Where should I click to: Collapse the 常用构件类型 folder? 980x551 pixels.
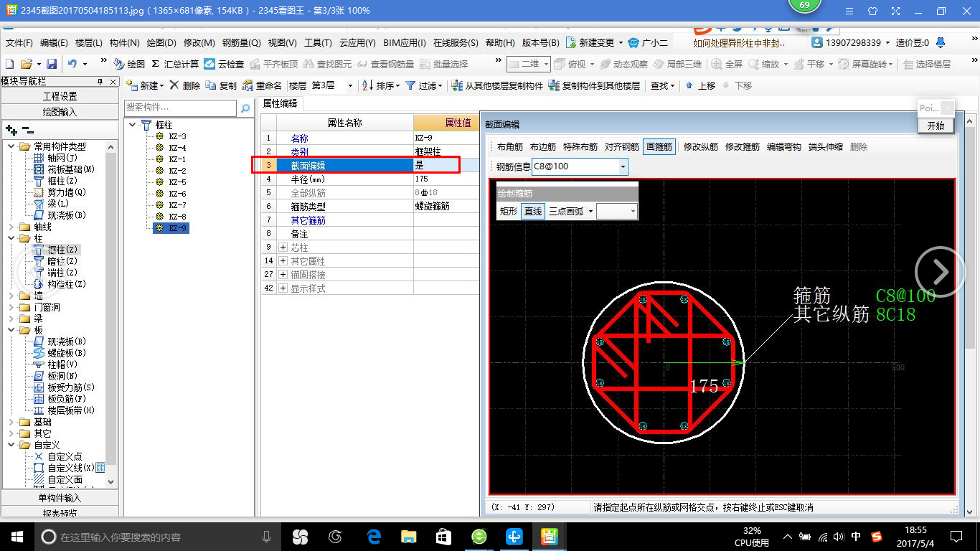(11, 146)
